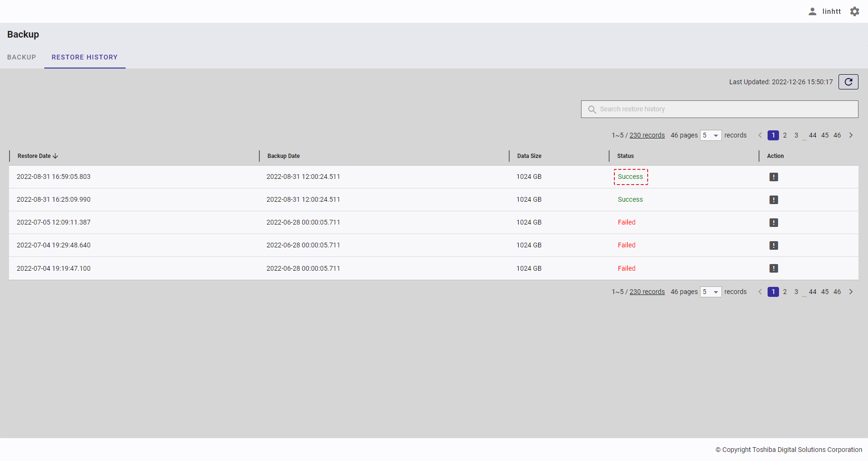Open action details for 2022-08-31 16:25:09.990 restore
This screenshot has width=868, height=461.
click(x=773, y=200)
